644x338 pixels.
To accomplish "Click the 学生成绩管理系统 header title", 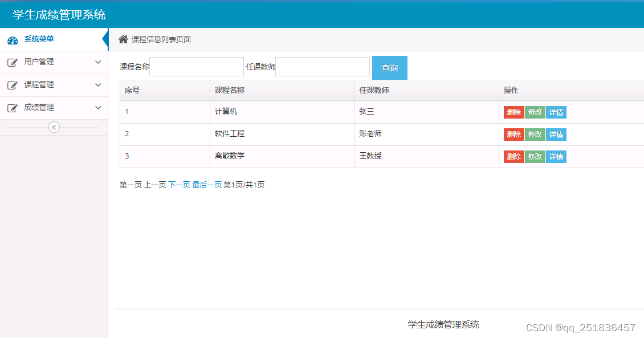I will click(59, 15).
